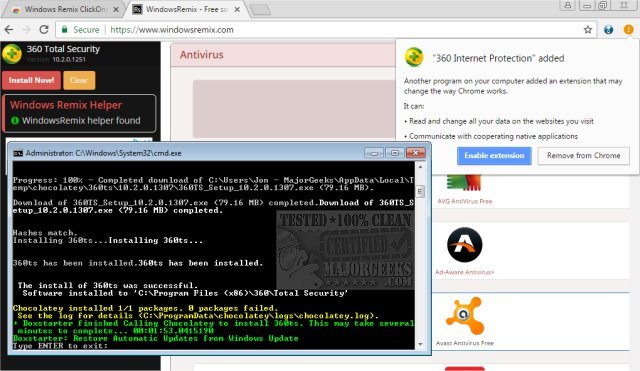This screenshot has width=640, height=371.
Task: Click the Windows Remix Helper heading
Action: pos(66,105)
